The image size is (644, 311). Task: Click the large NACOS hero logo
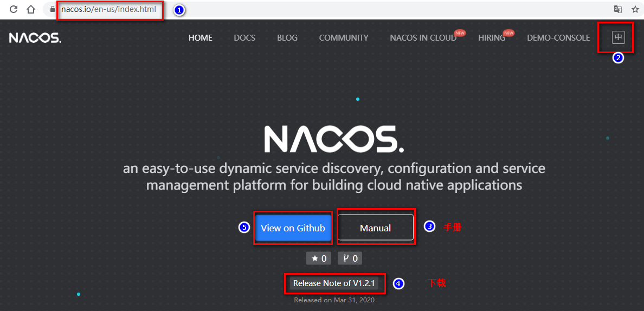pos(334,139)
